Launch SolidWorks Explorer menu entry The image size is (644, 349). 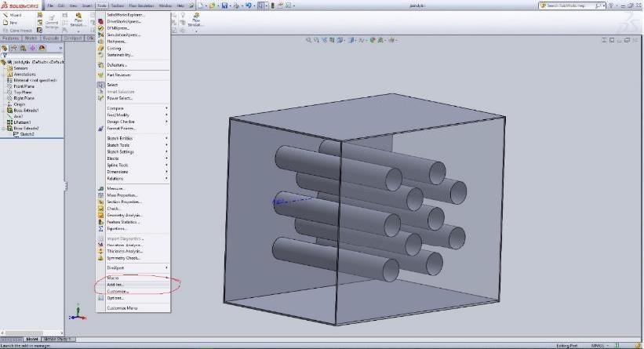point(133,15)
